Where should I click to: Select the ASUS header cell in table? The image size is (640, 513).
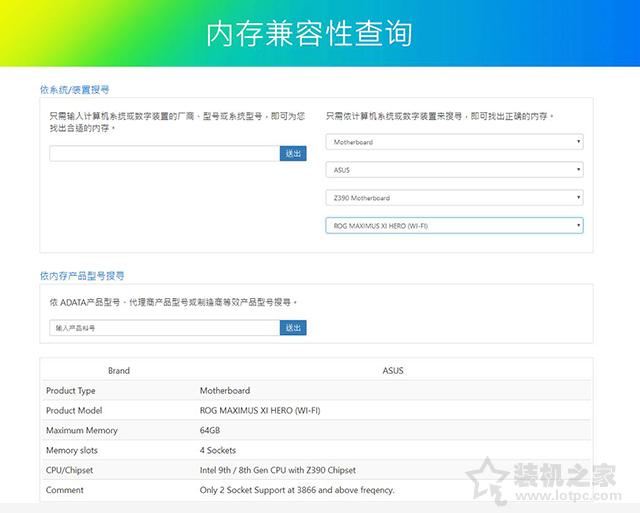pyautogui.click(x=393, y=371)
